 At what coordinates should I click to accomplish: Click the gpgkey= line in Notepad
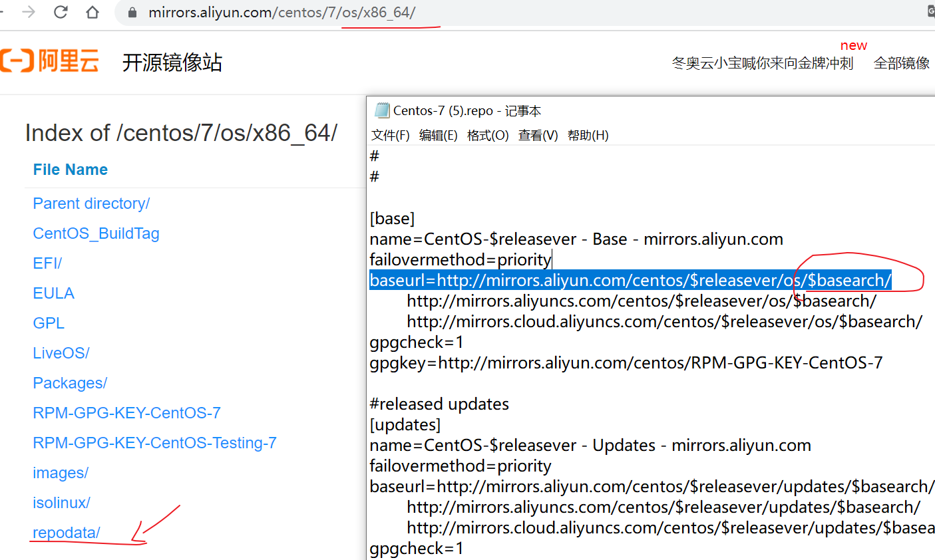click(x=626, y=362)
